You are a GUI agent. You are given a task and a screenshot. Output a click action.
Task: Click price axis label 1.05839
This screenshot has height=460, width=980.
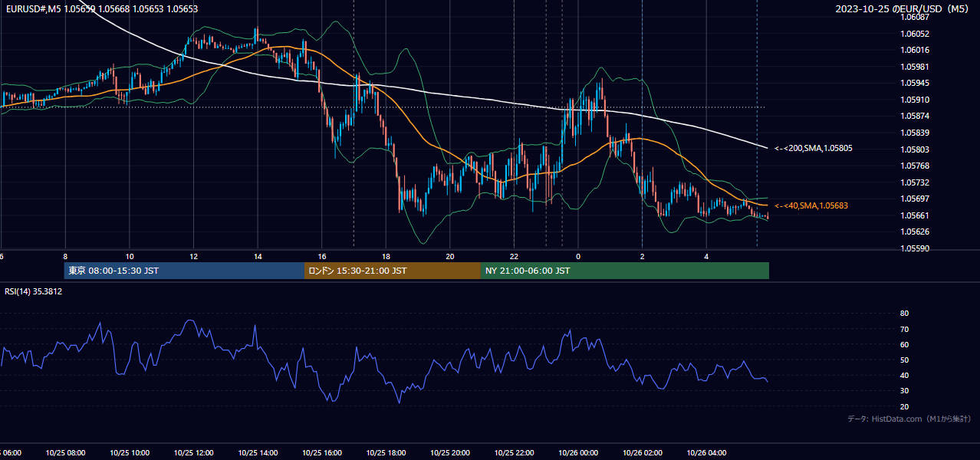pos(916,133)
